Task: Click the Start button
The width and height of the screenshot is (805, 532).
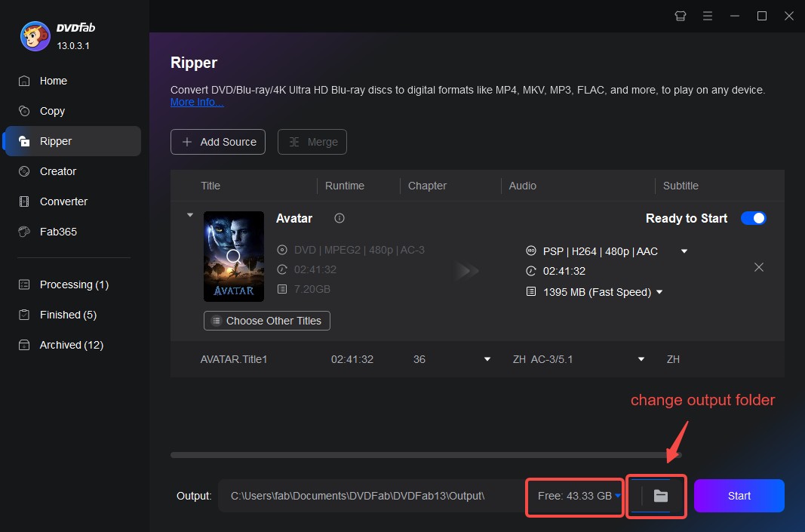Action: [x=739, y=496]
